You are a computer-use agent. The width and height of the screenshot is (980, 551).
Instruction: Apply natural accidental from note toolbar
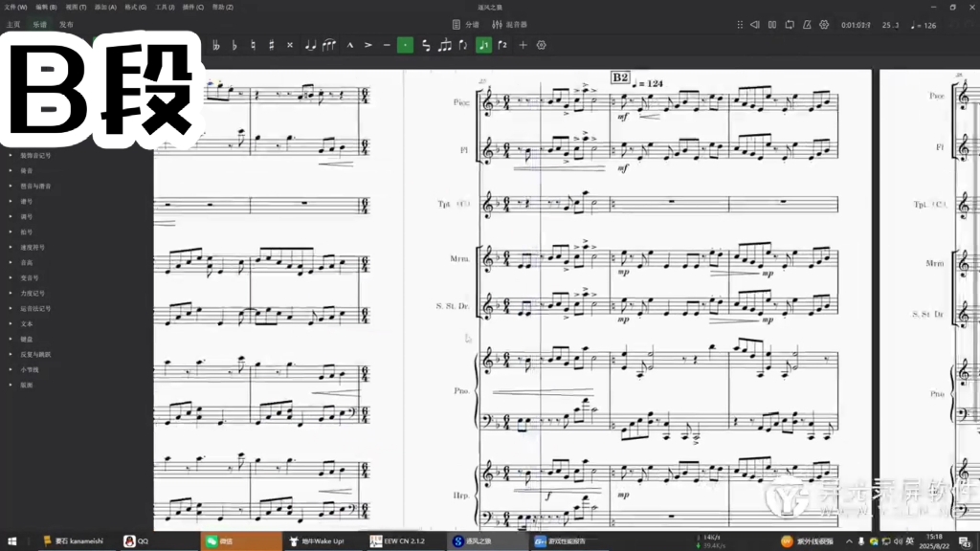click(x=253, y=45)
